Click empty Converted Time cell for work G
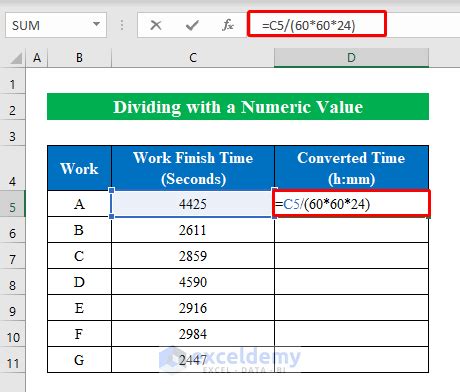 pos(352,360)
